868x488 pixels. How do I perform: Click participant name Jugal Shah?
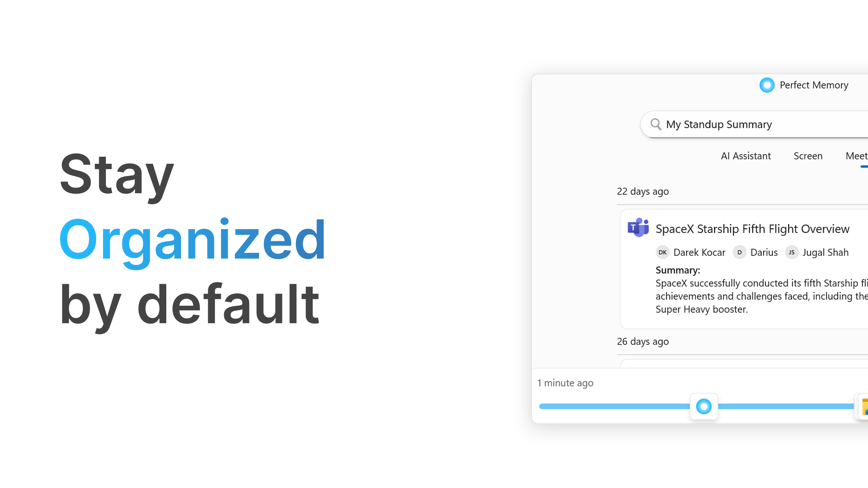[x=825, y=253]
